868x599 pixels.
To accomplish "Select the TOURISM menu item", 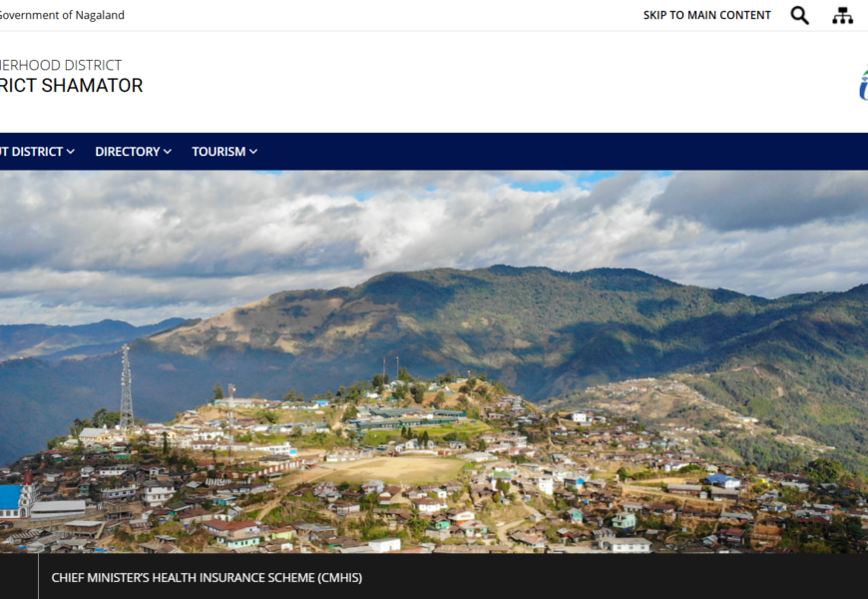I will 218,152.
